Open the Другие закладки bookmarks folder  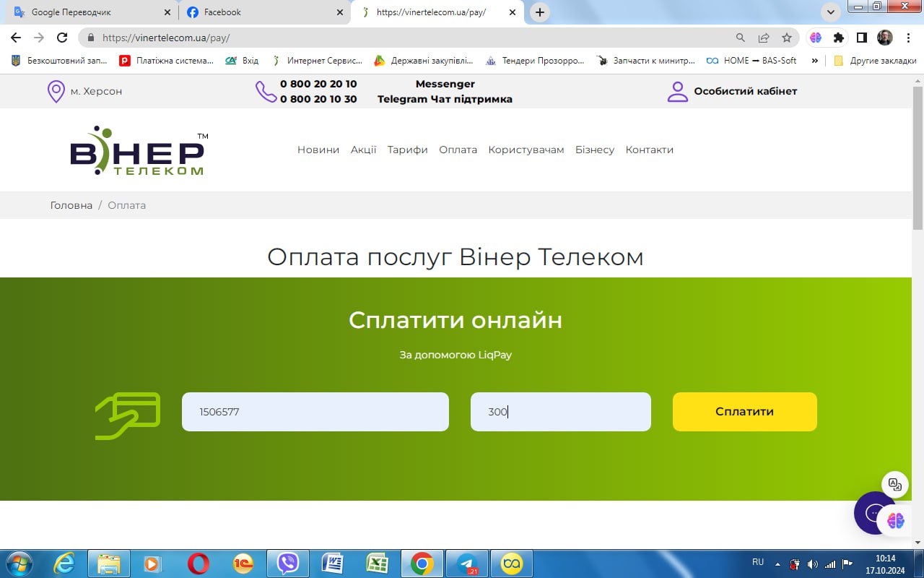pyautogui.click(x=875, y=61)
